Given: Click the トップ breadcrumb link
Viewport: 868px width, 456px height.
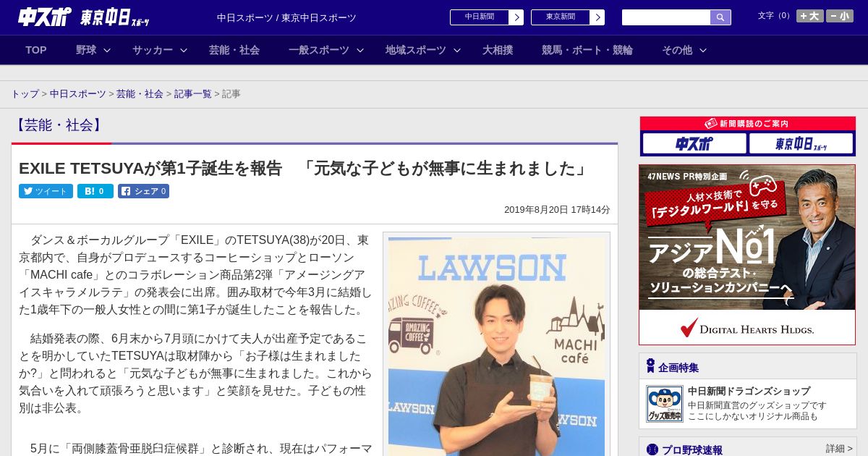Looking at the screenshot, I should 25,94.
